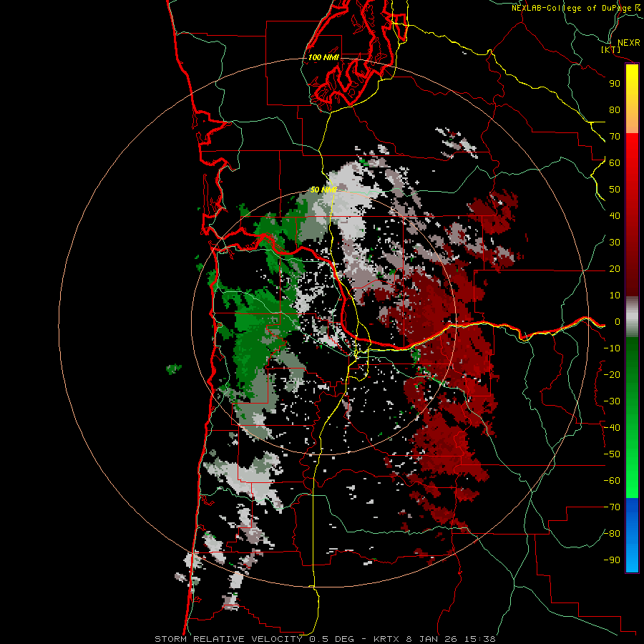644x644 pixels.
Task: Click the blue band of the color bar
Action: (632, 535)
